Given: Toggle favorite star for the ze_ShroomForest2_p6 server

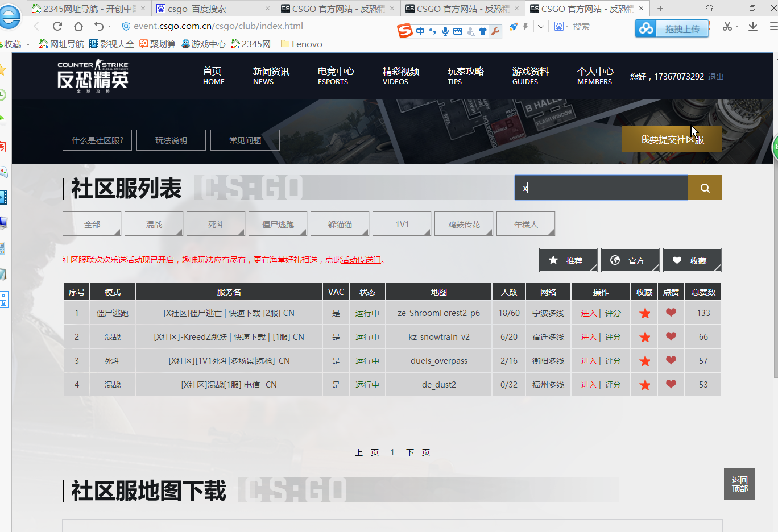Looking at the screenshot, I should tap(644, 313).
